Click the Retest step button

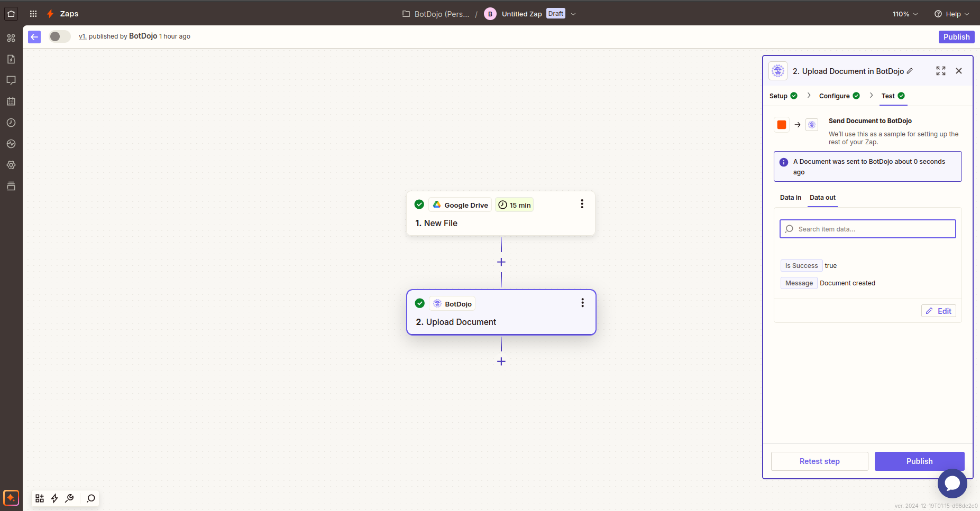pos(819,461)
